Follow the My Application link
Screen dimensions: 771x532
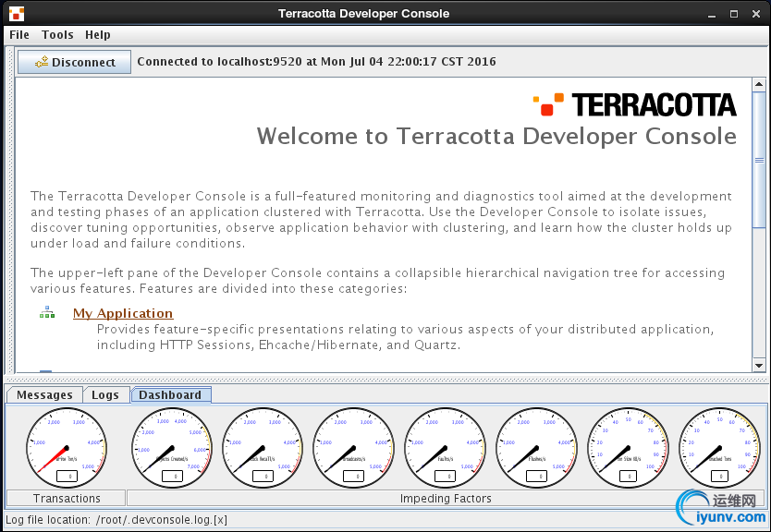[x=123, y=313]
